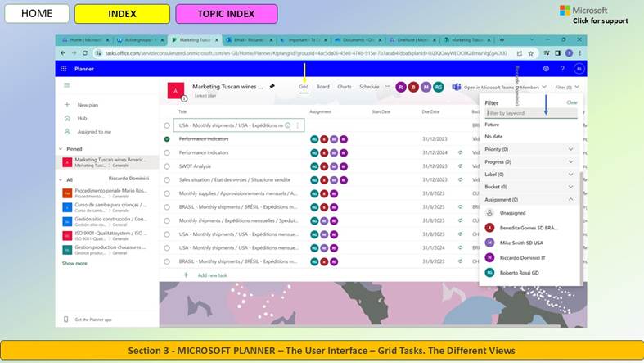
Task: Click the Filter by keyword field
Action: 531,113
